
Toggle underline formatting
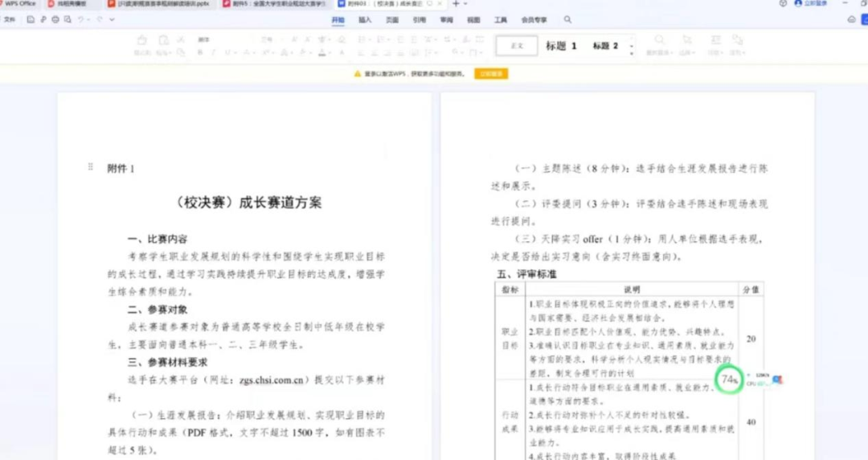[x=226, y=53]
